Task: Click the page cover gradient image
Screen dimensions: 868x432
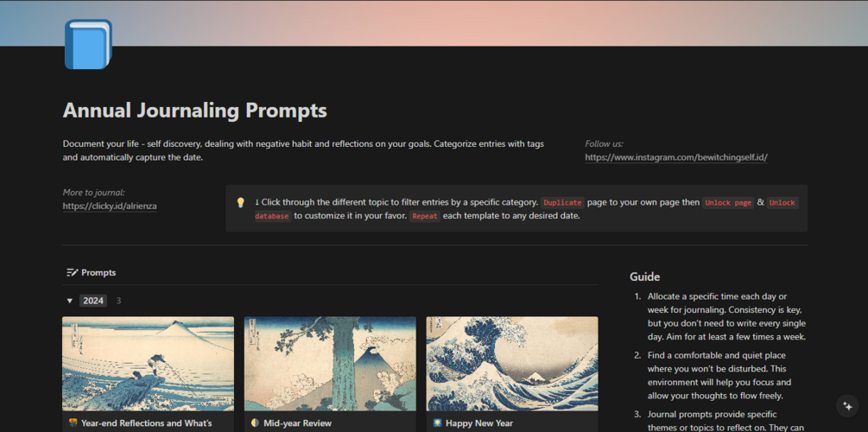Action: [x=434, y=23]
